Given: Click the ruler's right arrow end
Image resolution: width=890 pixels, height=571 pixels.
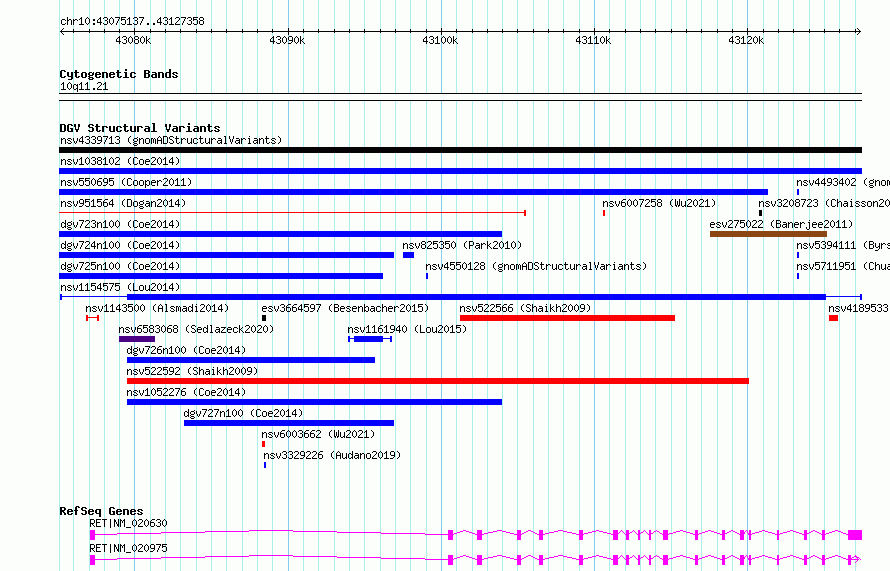Looking at the screenshot, I should coord(859,31).
